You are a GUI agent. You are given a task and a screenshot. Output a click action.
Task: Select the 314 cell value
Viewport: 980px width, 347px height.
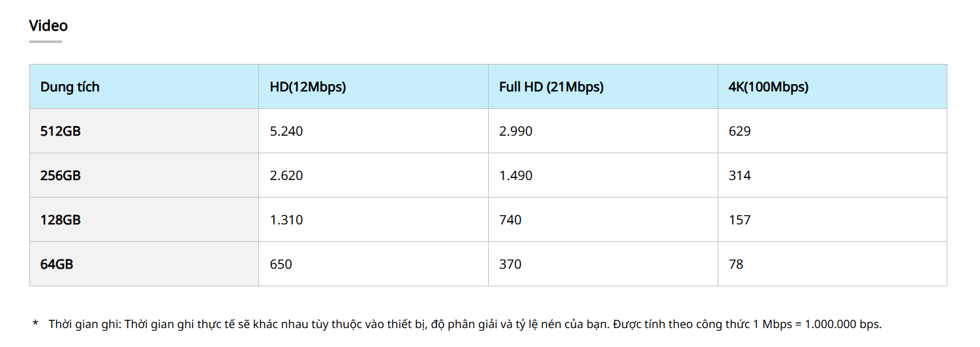pyautogui.click(x=740, y=175)
